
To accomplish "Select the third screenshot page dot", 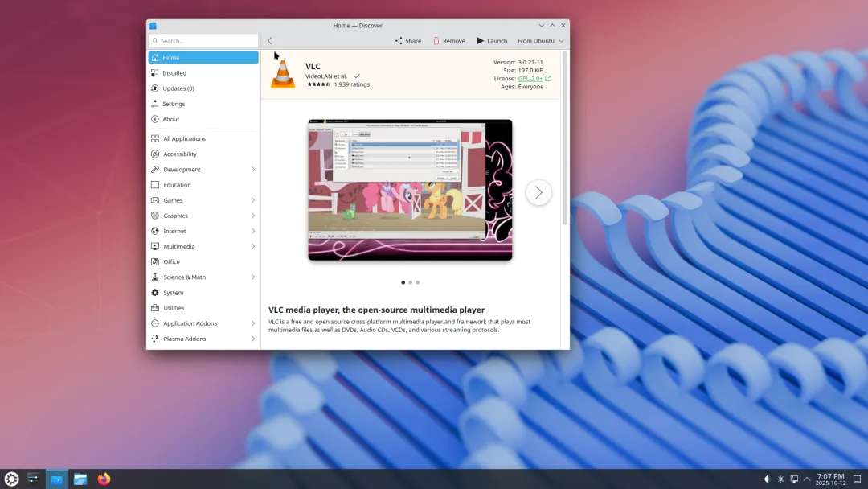I will (x=418, y=282).
